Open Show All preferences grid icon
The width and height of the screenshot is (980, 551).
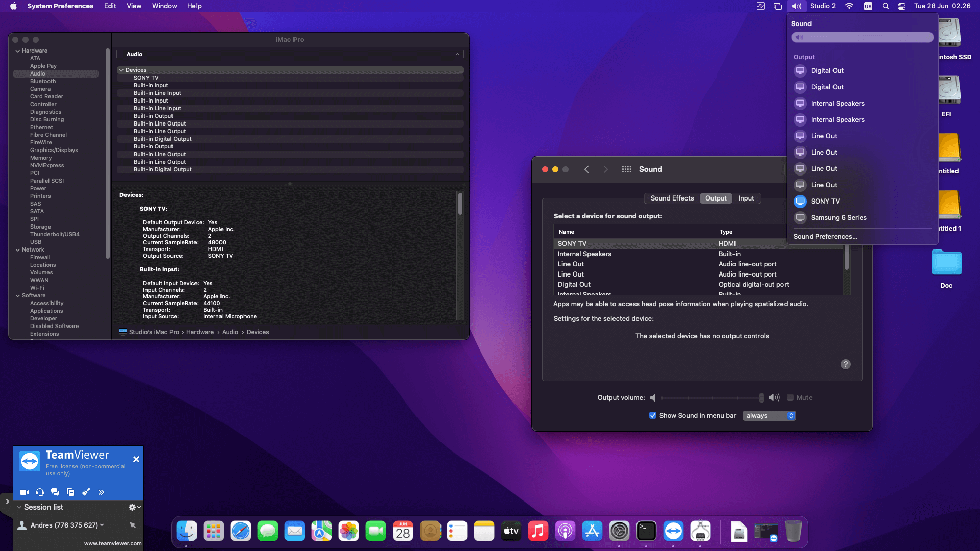[x=626, y=169]
